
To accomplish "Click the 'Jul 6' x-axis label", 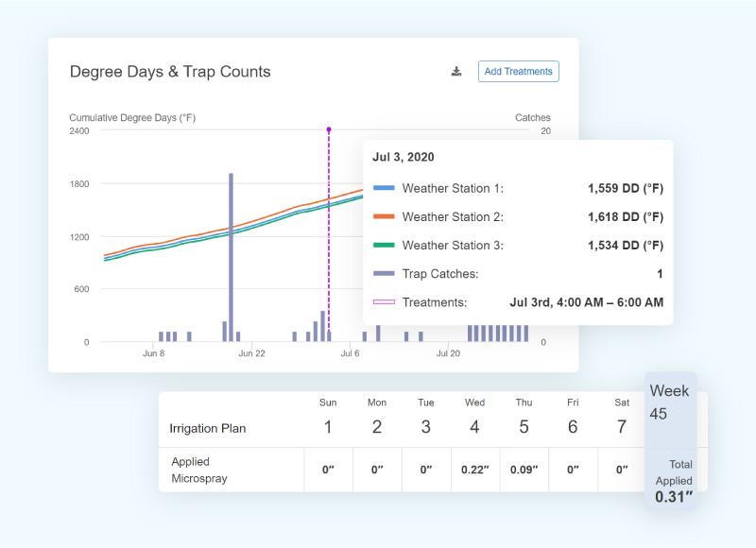I will point(350,353).
